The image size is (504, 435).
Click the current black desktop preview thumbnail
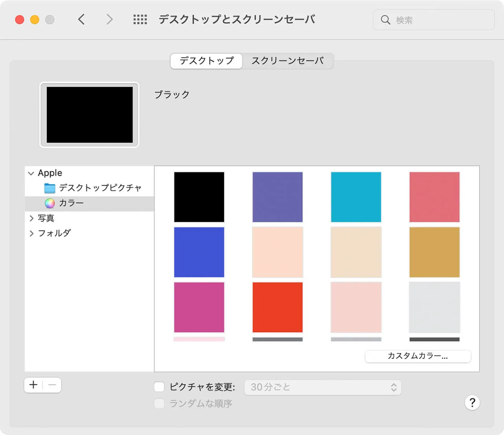click(90, 115)
